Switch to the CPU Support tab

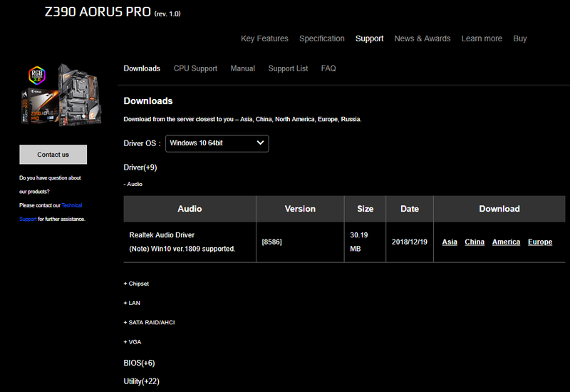coord(195,68)
